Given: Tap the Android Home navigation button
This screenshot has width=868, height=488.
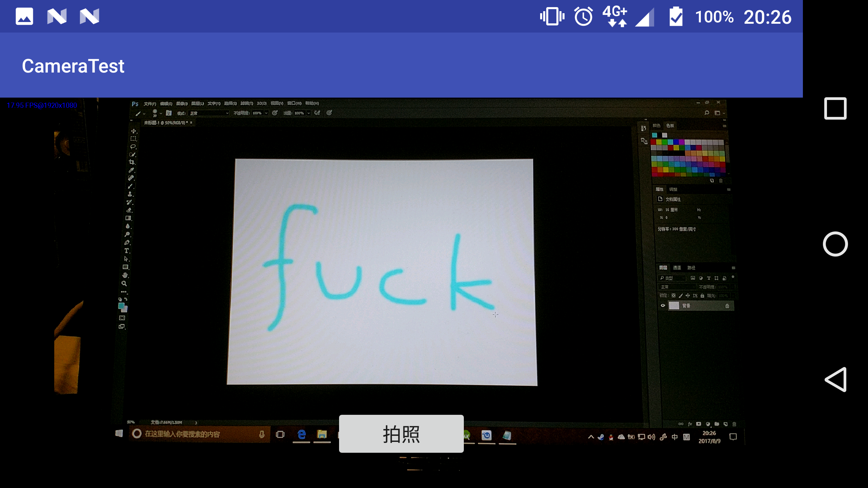Looking at the screenshot, I should pyautogui.click(x=835, y=244).
